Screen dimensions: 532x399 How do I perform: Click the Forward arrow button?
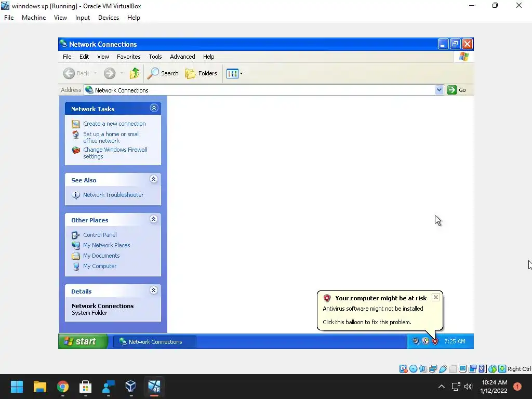[110, 73]
